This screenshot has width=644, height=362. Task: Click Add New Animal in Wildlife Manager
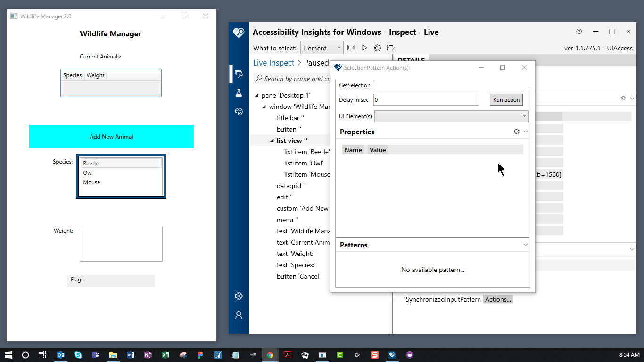(x=111, y=137)
